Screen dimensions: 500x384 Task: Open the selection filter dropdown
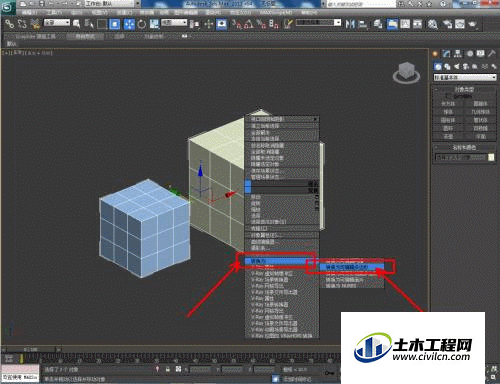point(57,23)
